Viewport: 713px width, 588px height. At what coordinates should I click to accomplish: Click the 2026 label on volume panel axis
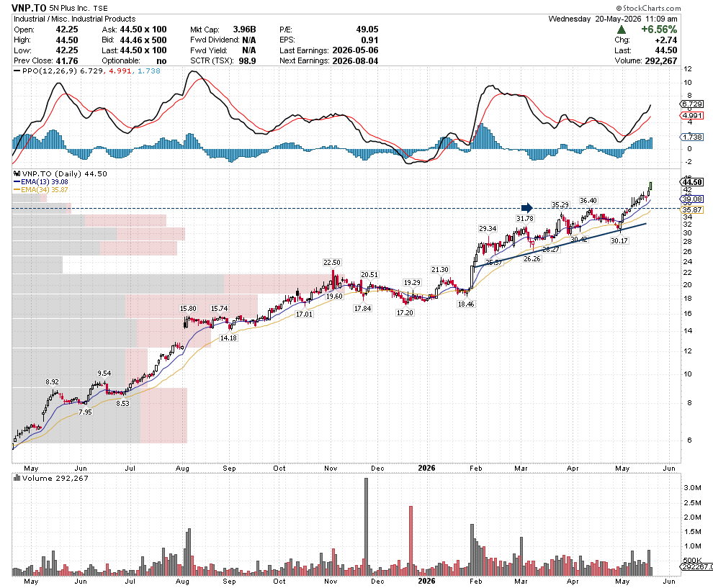(x=426, y=581)
